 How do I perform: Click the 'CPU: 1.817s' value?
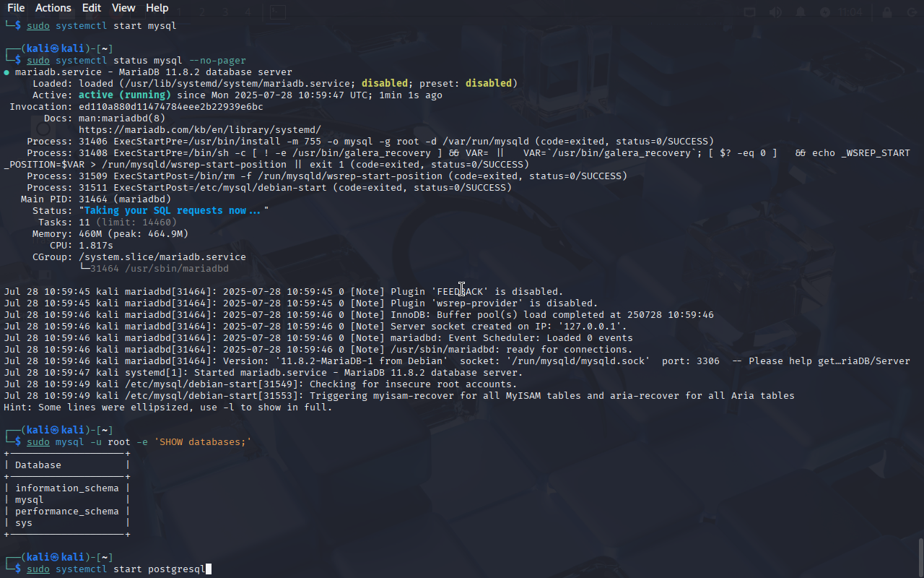coord(96,246)
